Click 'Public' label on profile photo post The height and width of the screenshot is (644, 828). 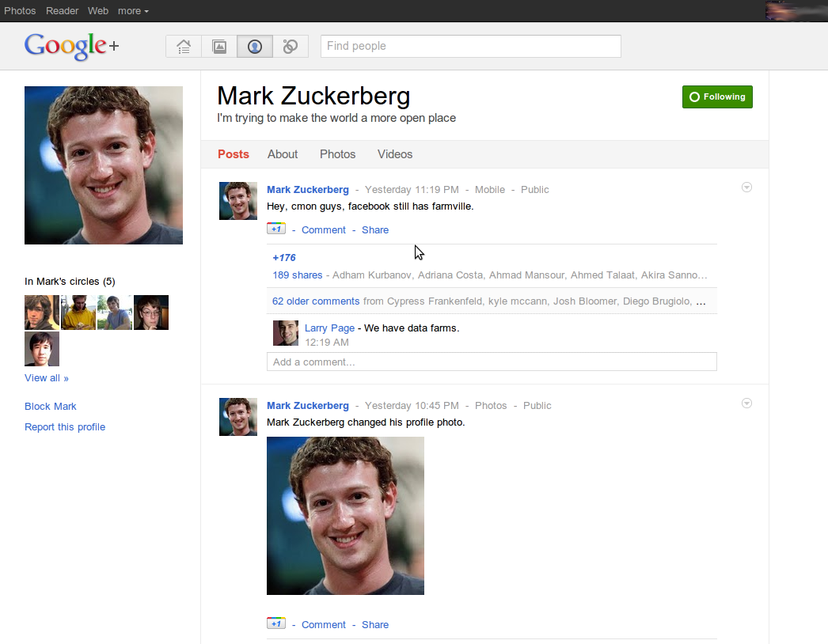click(x=537, y=405)
